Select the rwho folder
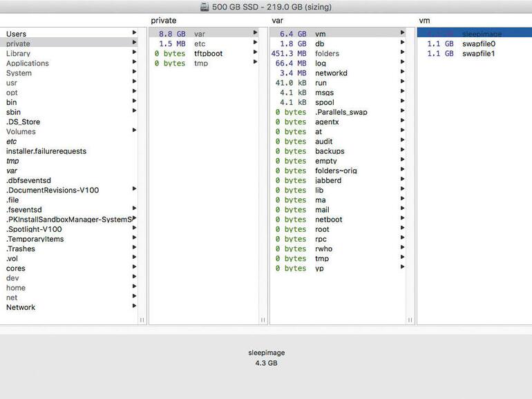The height and width of the screenshot is (399, 532). [338, 249]
